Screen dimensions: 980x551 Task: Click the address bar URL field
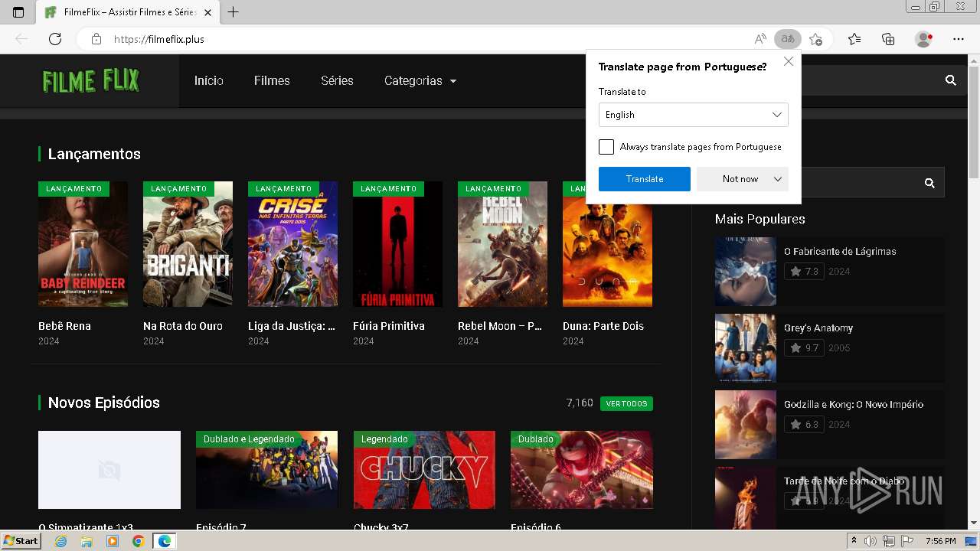(x=429, y=39)
